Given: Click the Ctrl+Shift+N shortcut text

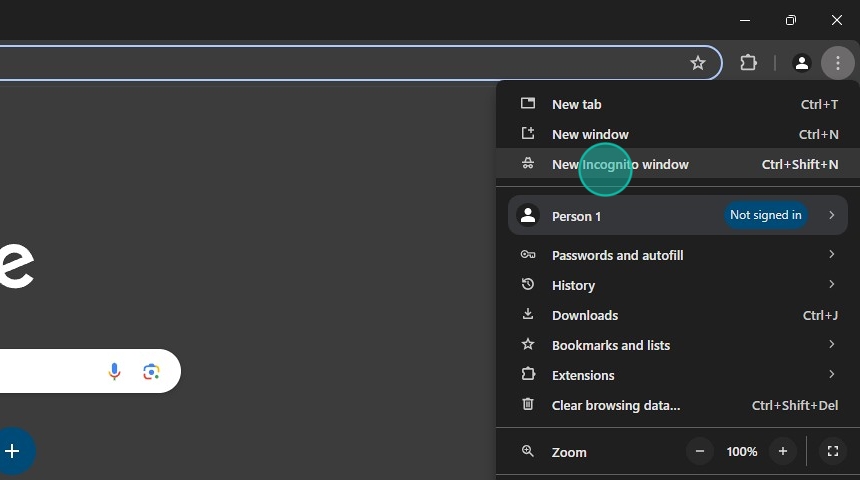Looking at the screenshot, I should coord(800,165).
